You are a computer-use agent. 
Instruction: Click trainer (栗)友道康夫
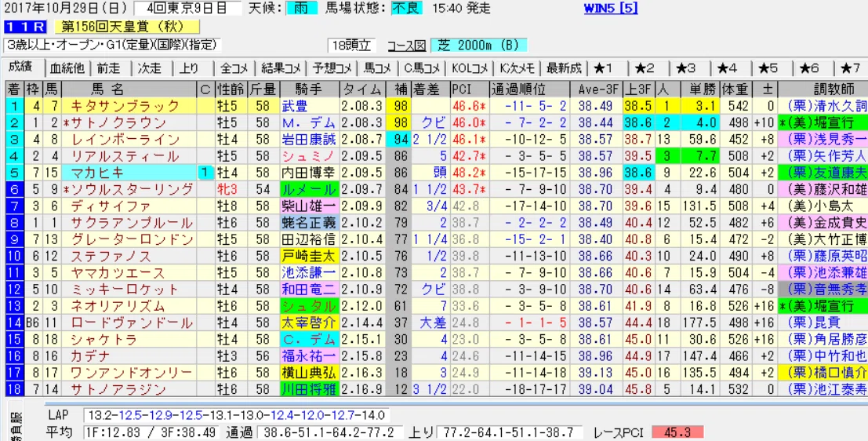tap(823, 173)
